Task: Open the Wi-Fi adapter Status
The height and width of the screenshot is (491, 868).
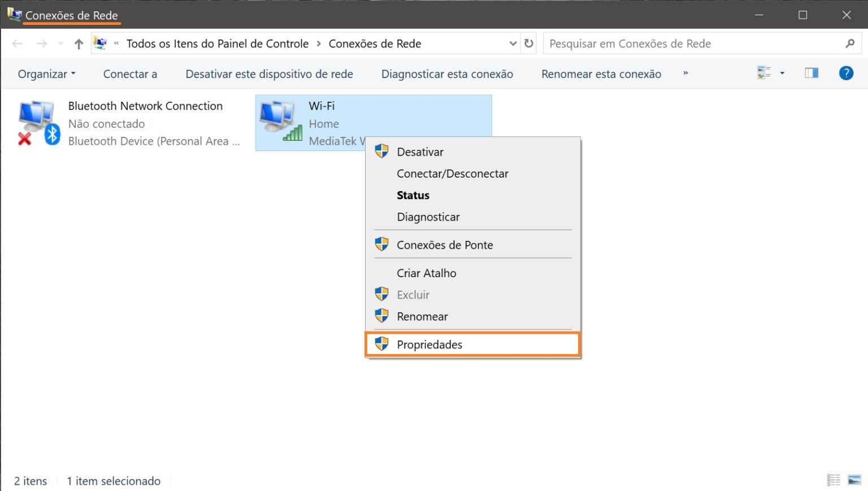Action: point(413,195)
